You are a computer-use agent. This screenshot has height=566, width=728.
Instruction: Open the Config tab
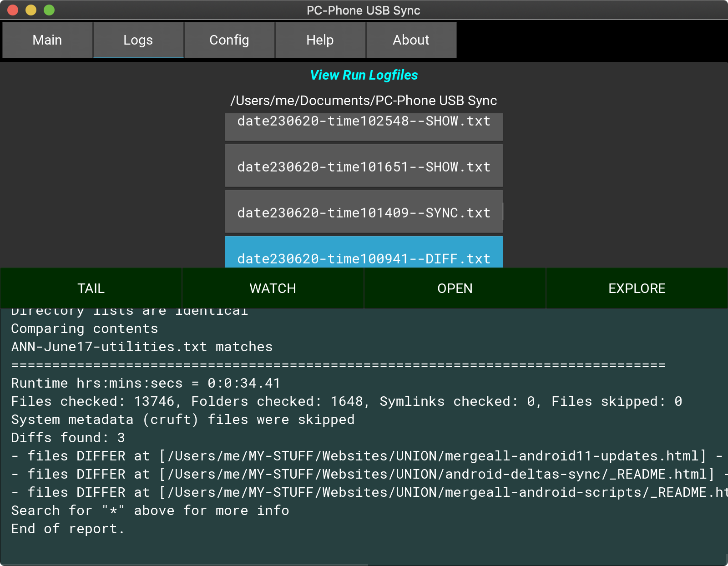(229, 40)
